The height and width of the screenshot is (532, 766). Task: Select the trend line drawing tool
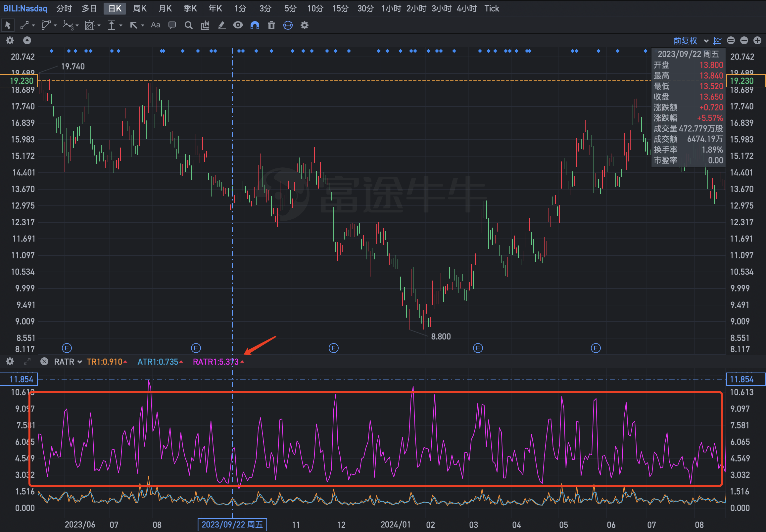(25, 25)
